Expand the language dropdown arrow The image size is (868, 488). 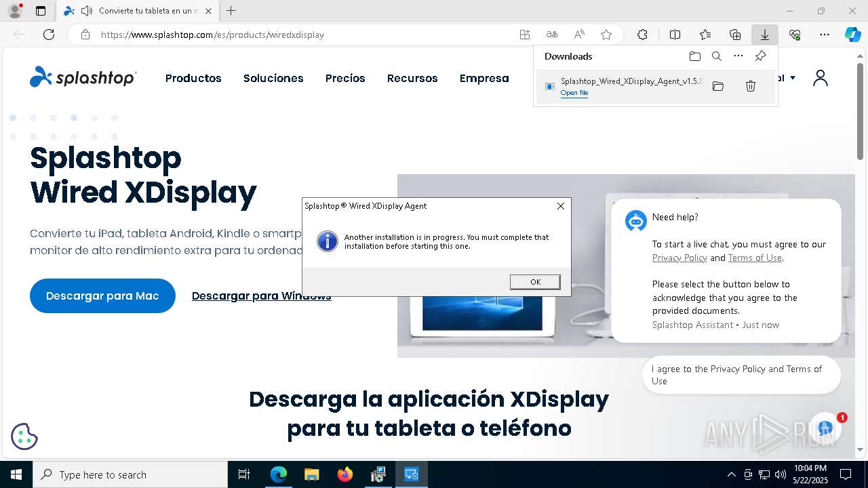pyautogui.click(x=793, y=78)
